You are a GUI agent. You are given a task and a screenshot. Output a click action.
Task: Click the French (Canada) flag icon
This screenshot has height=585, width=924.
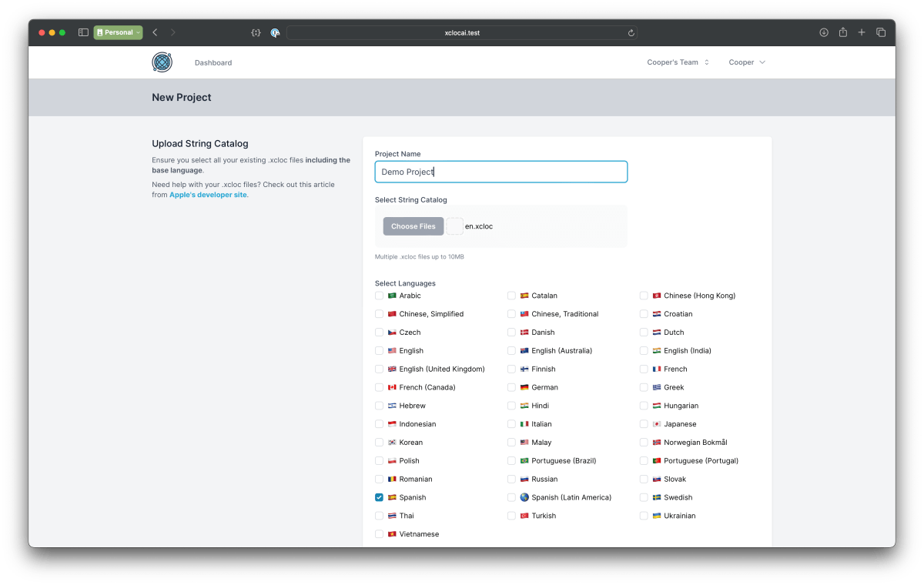coord(392,387)
